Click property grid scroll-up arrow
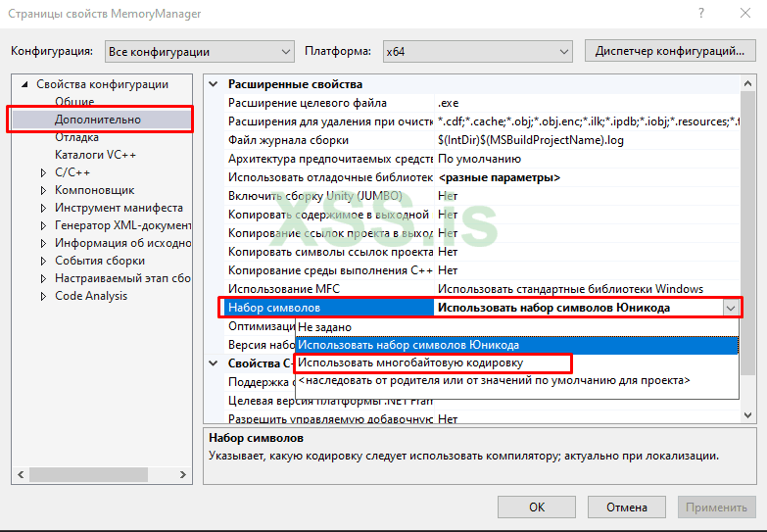 (x=747, y=83)
